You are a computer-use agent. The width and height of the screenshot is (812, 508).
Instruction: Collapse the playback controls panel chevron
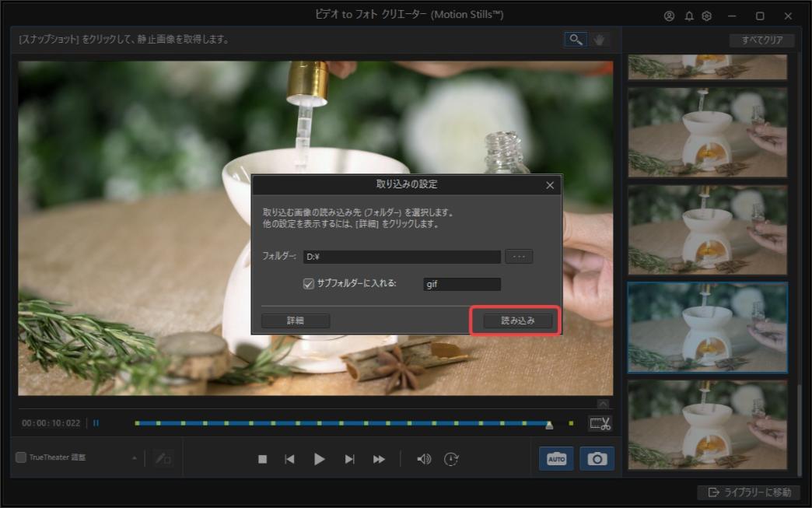click(x=603, y=402)
